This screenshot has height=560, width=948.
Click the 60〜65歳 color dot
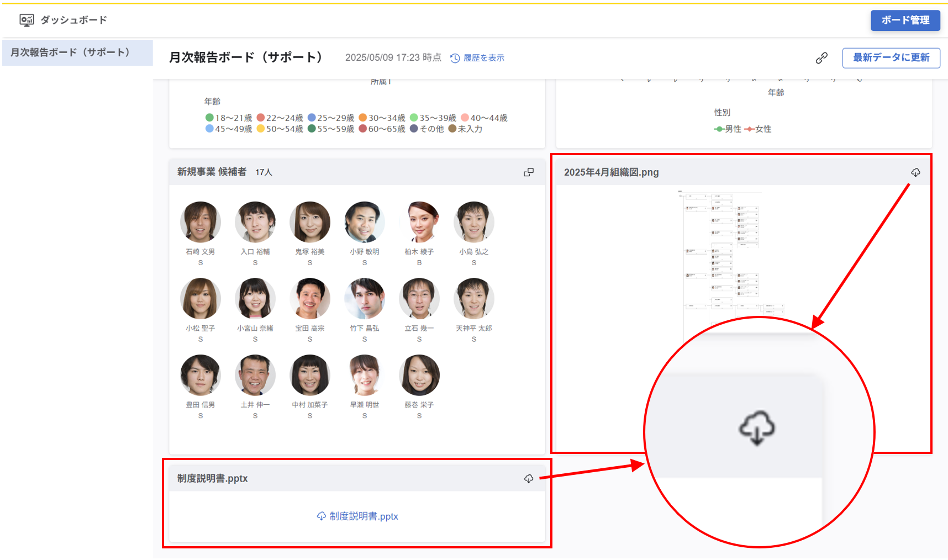[x=363, y=129]
